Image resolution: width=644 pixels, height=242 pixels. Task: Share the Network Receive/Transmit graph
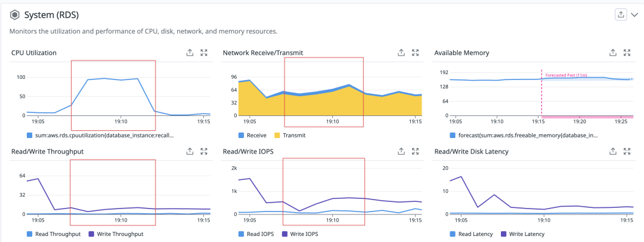(x=401, y=53)
